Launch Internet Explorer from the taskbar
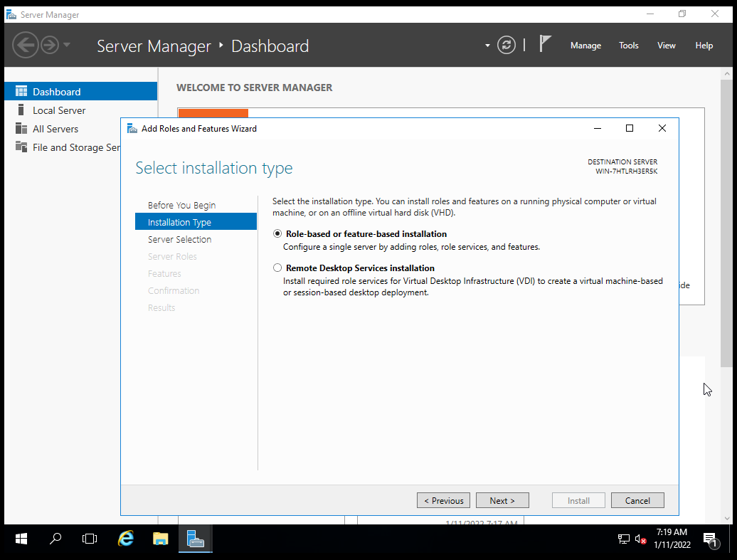737x560 pixels. [125, 539]
